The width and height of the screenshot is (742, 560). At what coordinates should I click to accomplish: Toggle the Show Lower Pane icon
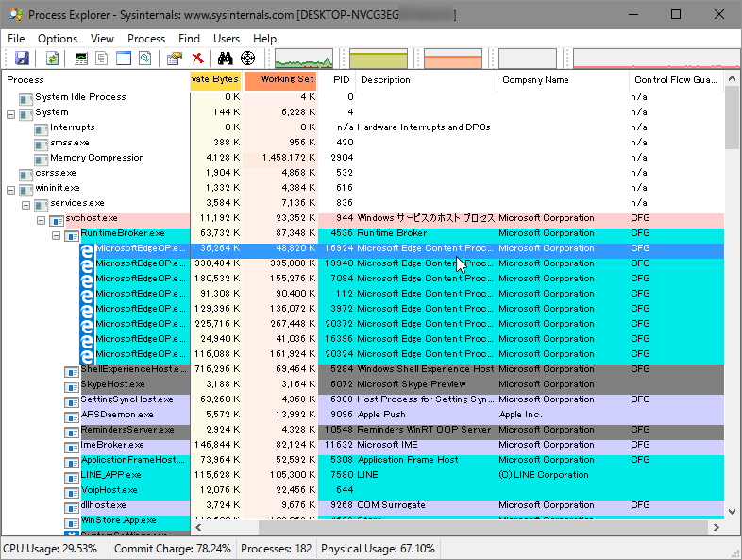[124, 59]
